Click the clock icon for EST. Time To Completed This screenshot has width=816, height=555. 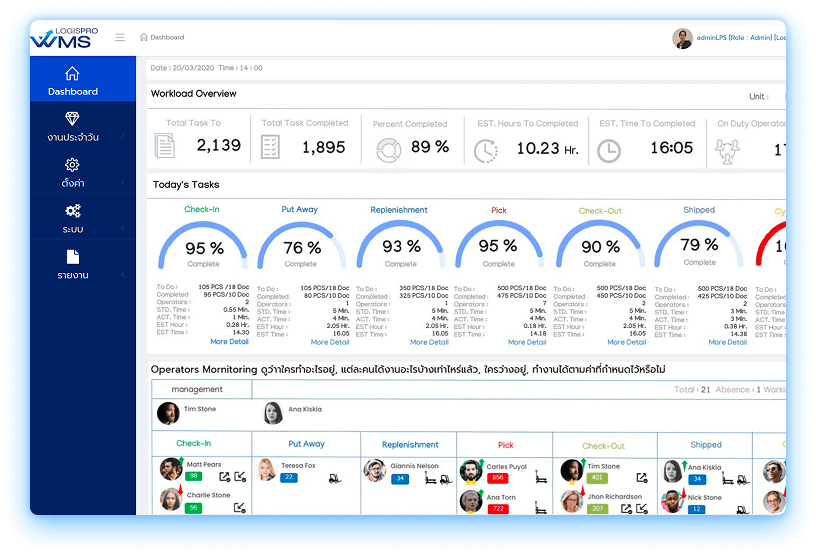tap(608, 150)
